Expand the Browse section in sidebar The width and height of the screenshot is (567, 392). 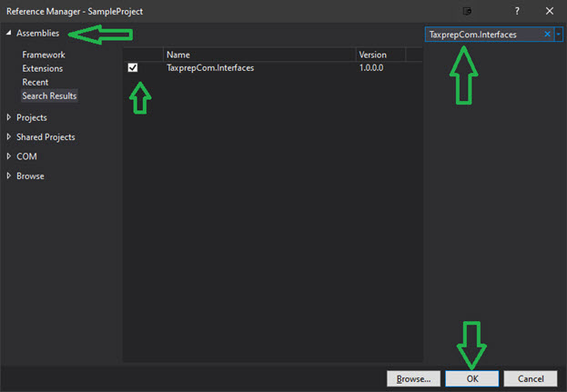[10, 176]
